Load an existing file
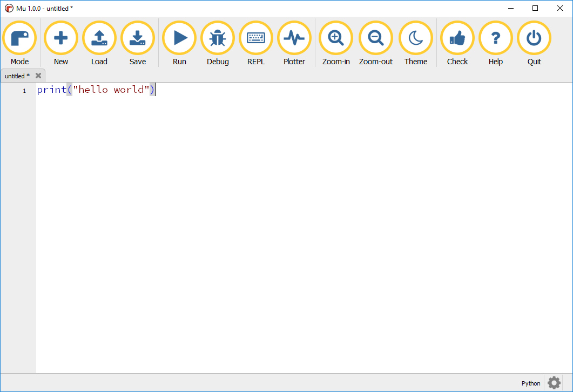 coord(99,38)
